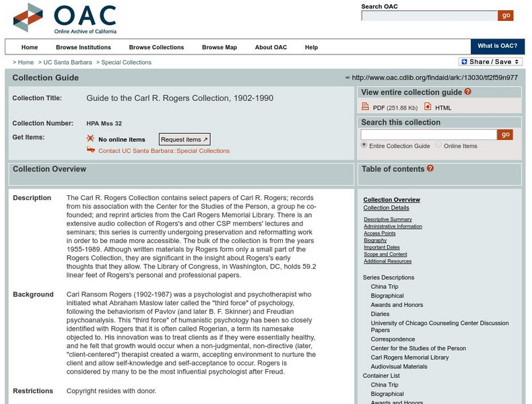Select Container List heading

click(x=381, y=376)
